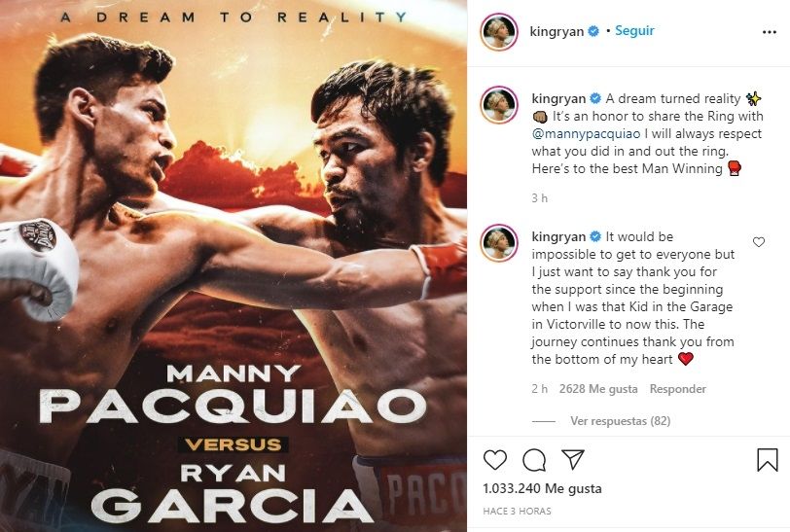Click the Seguir follow link
Viewport: 790px width, 532px height.
coord(634,31)
